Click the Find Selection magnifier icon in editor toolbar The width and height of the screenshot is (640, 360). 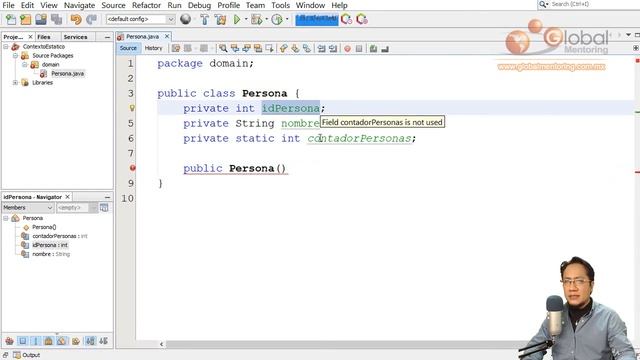(223, 49)
